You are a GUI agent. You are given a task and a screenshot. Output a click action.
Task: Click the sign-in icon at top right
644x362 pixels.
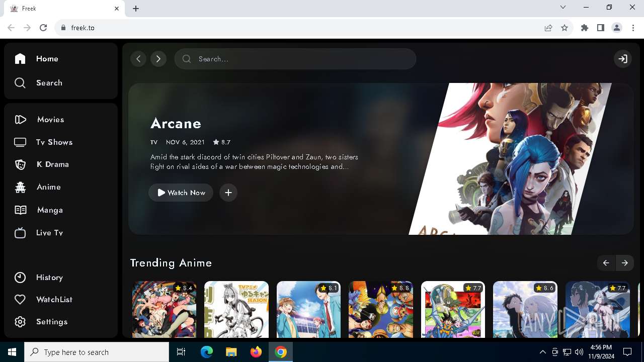623,59
